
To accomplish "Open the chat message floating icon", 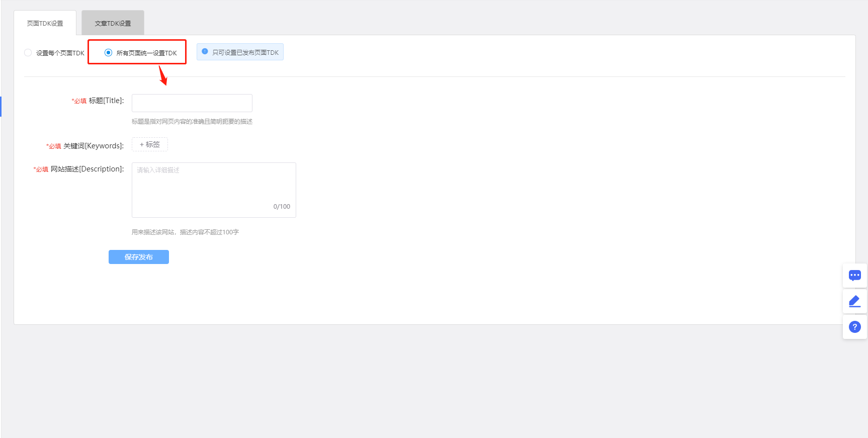I will [854, 276].
